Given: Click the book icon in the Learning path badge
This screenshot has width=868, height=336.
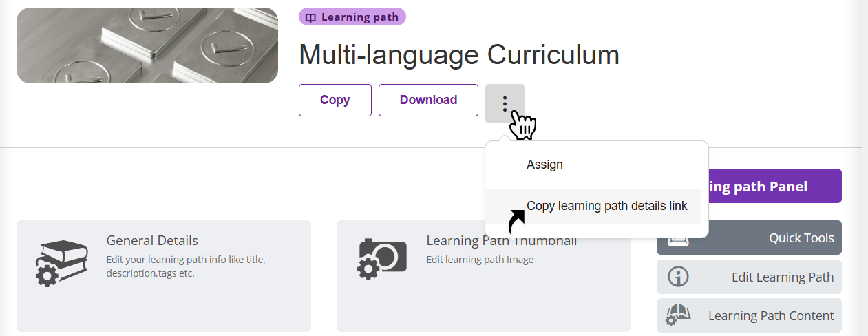Looking at the screenshot, I should tap(311, 17).
